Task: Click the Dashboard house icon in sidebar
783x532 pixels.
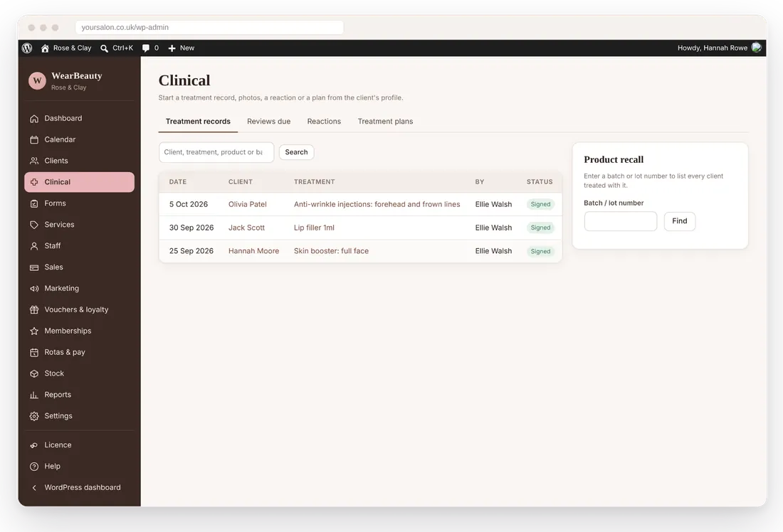Action: coord(34,119)
